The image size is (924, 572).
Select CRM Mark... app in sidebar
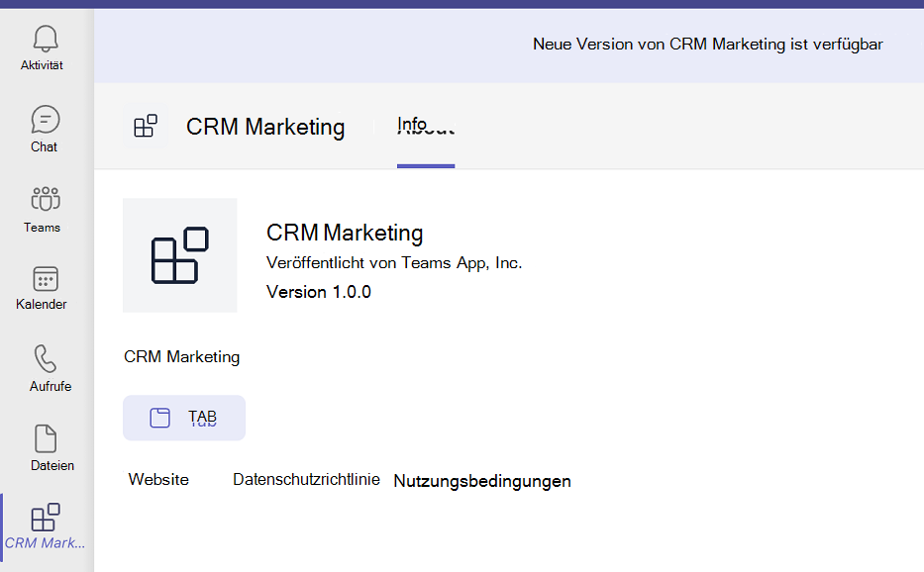45,526
